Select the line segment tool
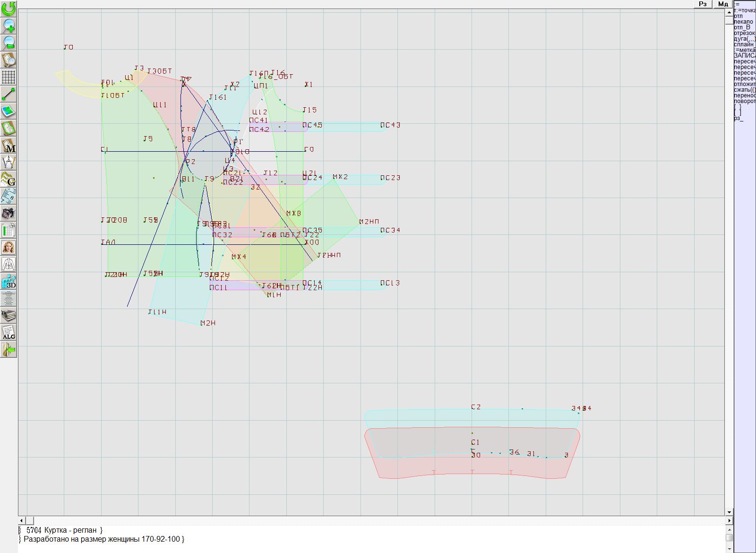The height and width of the screenshot is (553, 756). 9,94
